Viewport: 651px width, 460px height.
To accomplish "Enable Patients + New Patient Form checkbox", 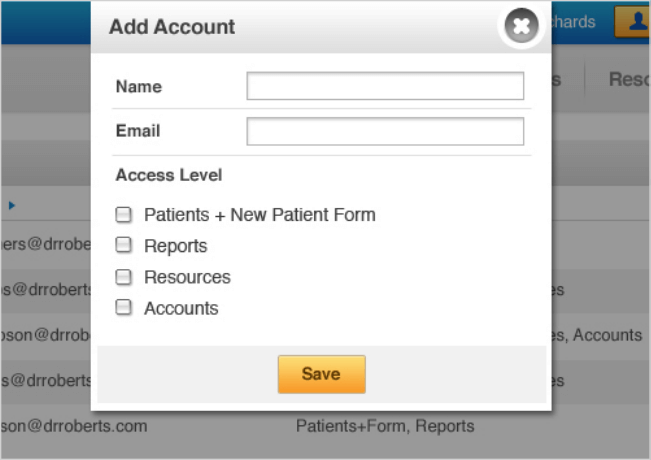I will [x=124, y=214].
